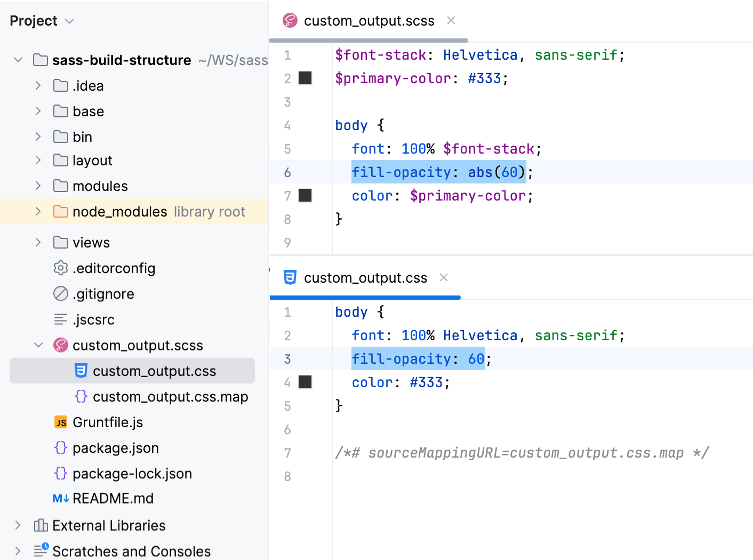Click the Sass icon on the custom_output.scss tab
The image size is (753, 560).
[x=290, y=20]
